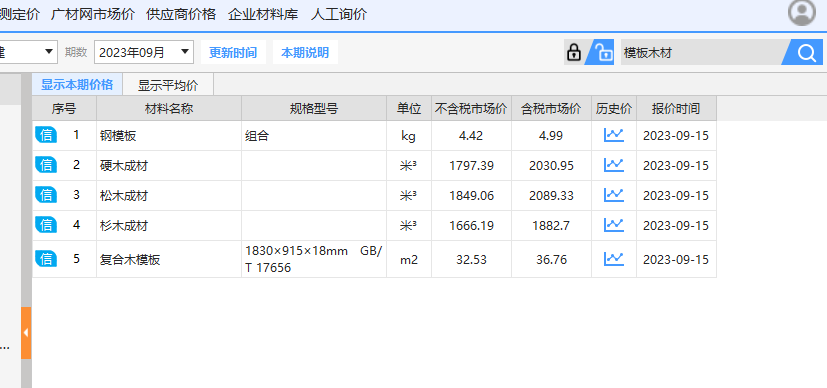Open the partially visible region dropdown

(28, 52)
